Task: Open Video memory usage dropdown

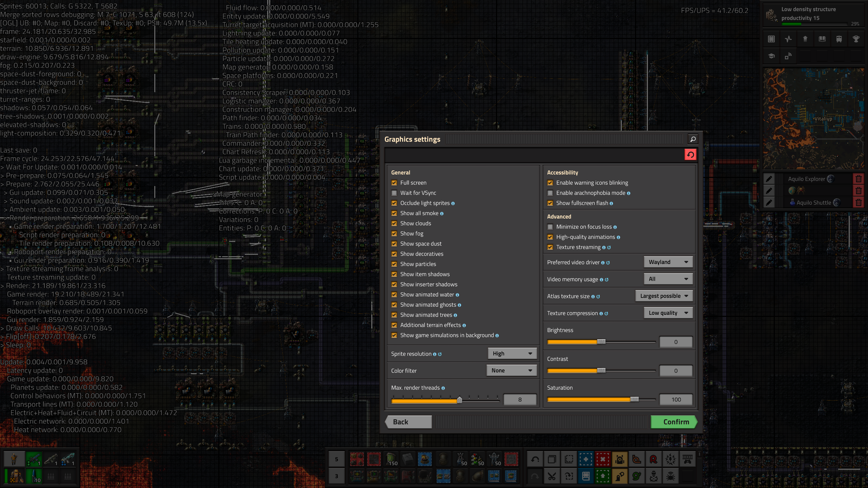Action: click(x=668, y=279)
